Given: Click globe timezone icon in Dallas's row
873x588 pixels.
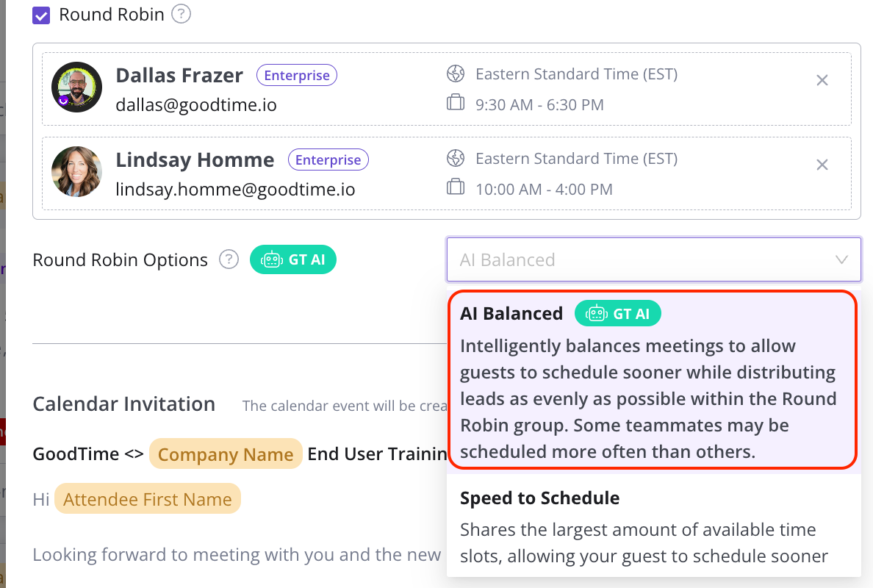Looking at the screenshot, I should point(456,73).
